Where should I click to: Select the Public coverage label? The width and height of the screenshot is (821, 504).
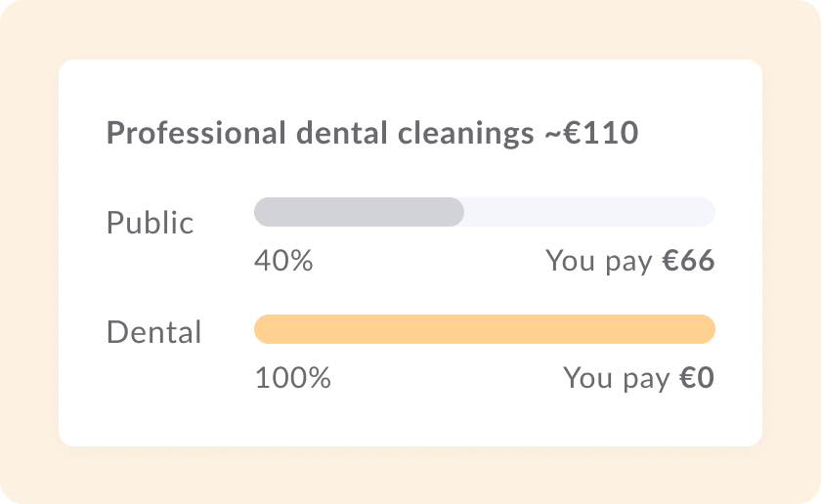tap(150, 223)
